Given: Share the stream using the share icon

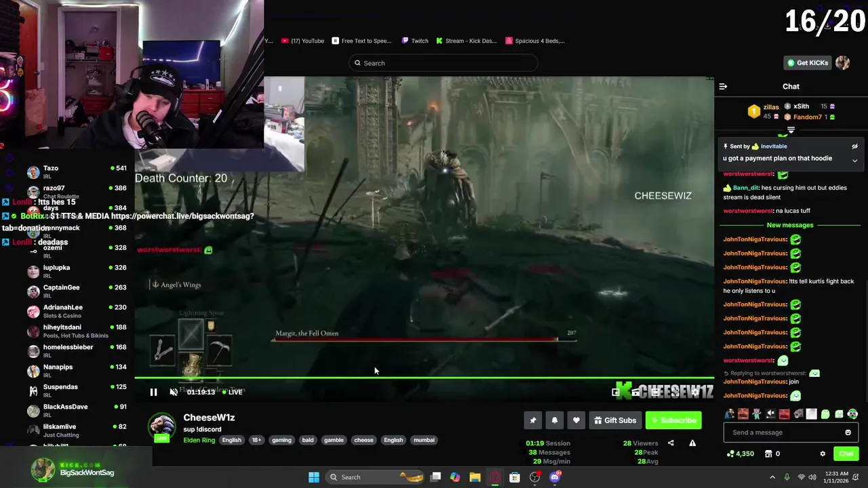Looking at the screenshot, I should [671, 443].
